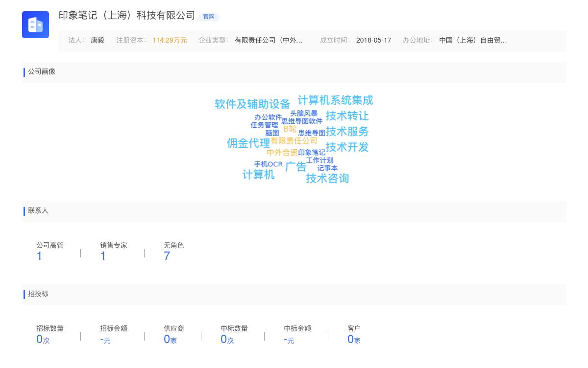Click the registered capital 114.29万元
Screen dimensions: 588x368
coord(170,40)
